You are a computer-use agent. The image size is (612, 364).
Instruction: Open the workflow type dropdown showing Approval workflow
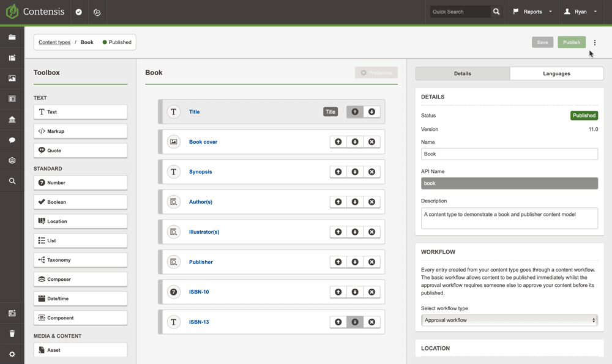click(509, 319)
